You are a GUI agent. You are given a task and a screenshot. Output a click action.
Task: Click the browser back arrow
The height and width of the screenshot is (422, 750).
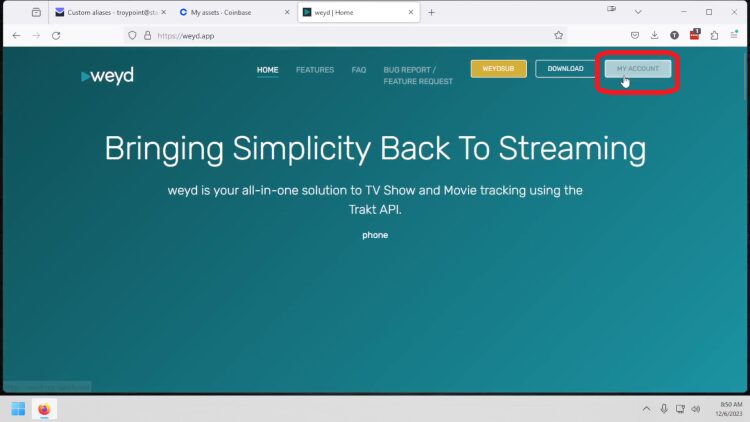[x=16, y=35]
